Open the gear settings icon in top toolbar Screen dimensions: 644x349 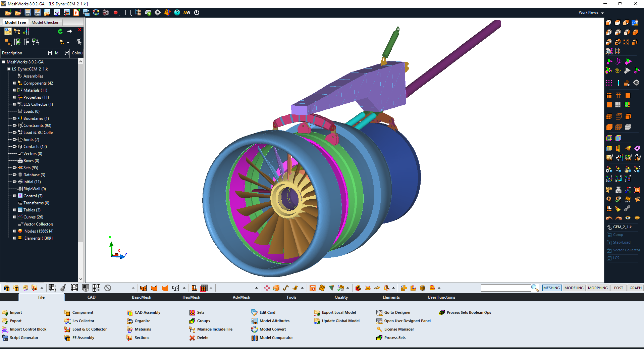(x=158, y=12)
